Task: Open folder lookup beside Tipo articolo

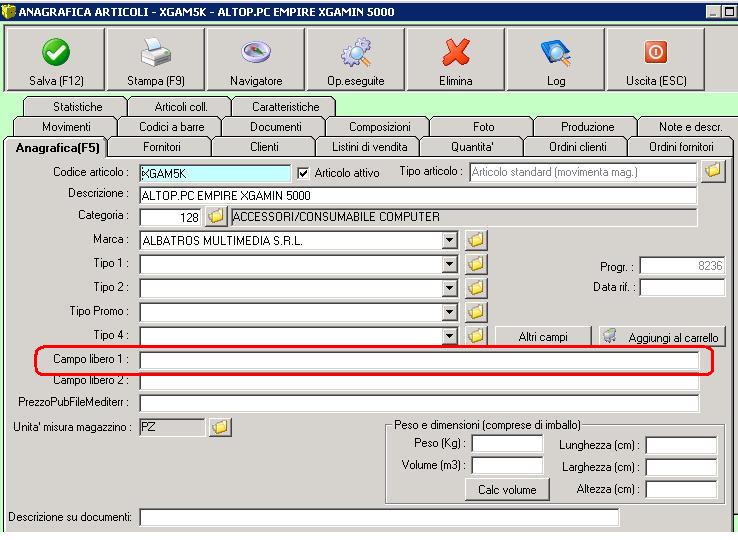Action: [x=713, y=171]
